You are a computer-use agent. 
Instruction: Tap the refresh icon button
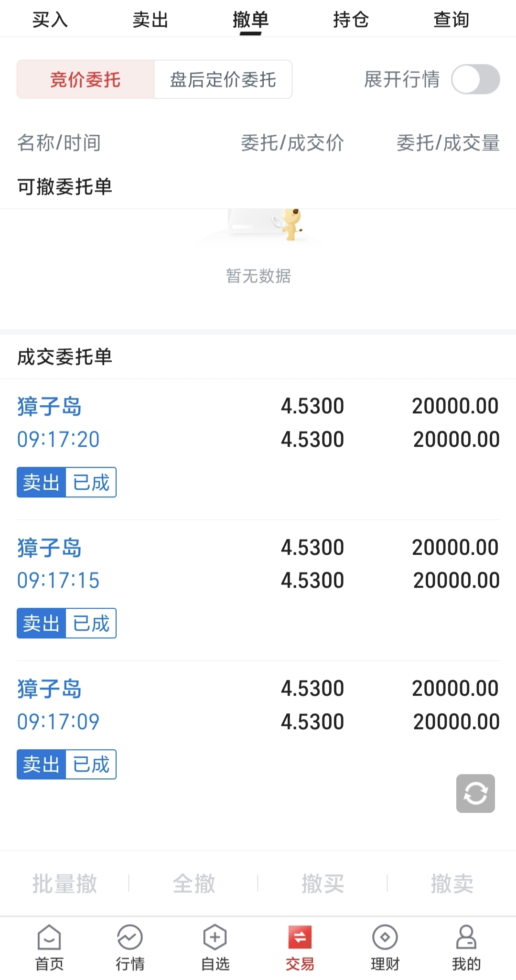[x=475, y=793]
